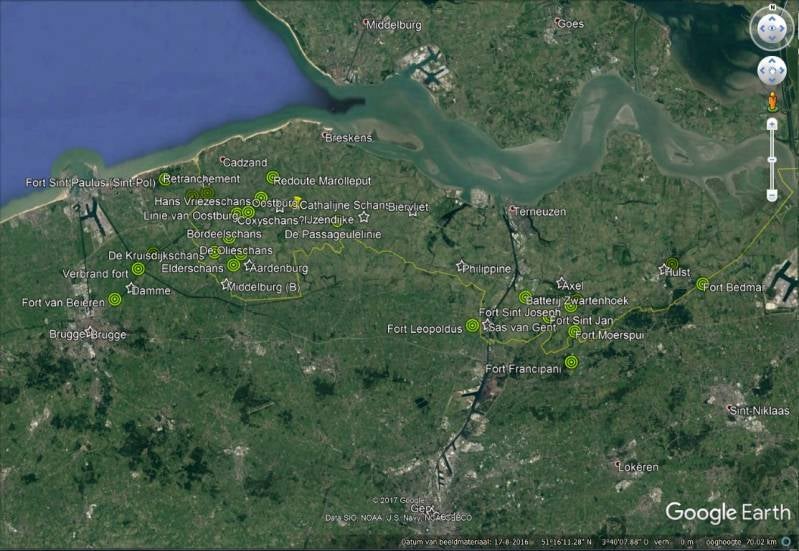
Task: Click the 'Fort Sint Jan' label
Action: [x=581, y=320]
